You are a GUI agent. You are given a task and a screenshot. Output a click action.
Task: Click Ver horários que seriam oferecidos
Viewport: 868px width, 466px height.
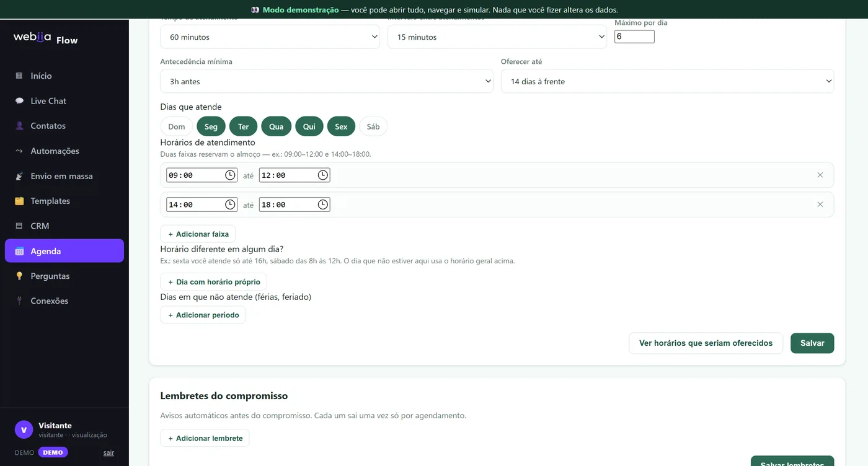coord(706,343)
